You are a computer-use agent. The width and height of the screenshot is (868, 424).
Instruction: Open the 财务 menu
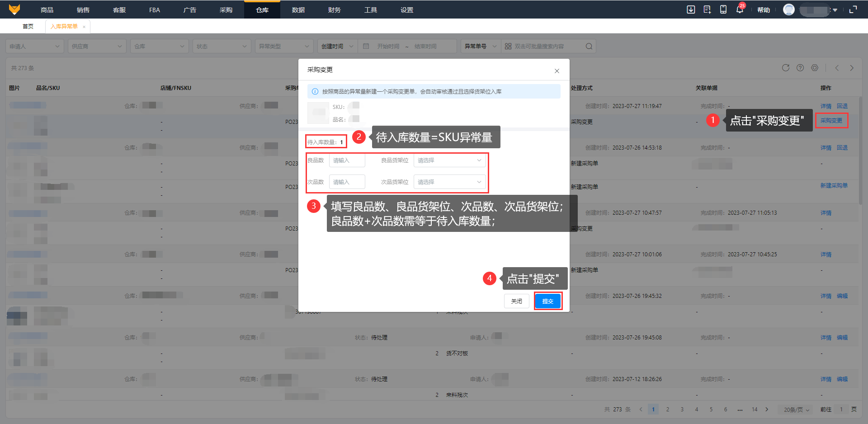(335, 9)
